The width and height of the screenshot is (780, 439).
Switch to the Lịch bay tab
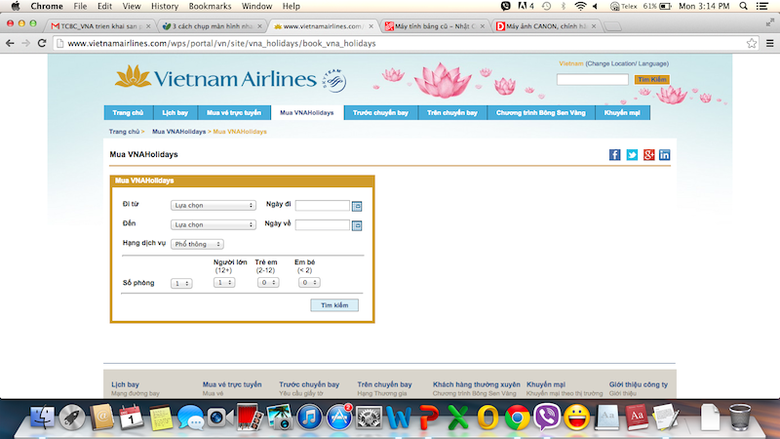coord(174,113)
